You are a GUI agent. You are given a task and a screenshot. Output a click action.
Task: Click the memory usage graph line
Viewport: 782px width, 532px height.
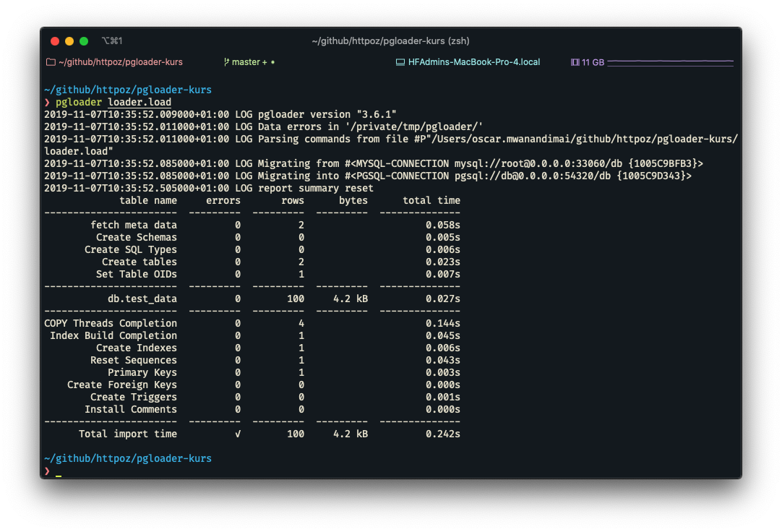[x=670, y=62]
